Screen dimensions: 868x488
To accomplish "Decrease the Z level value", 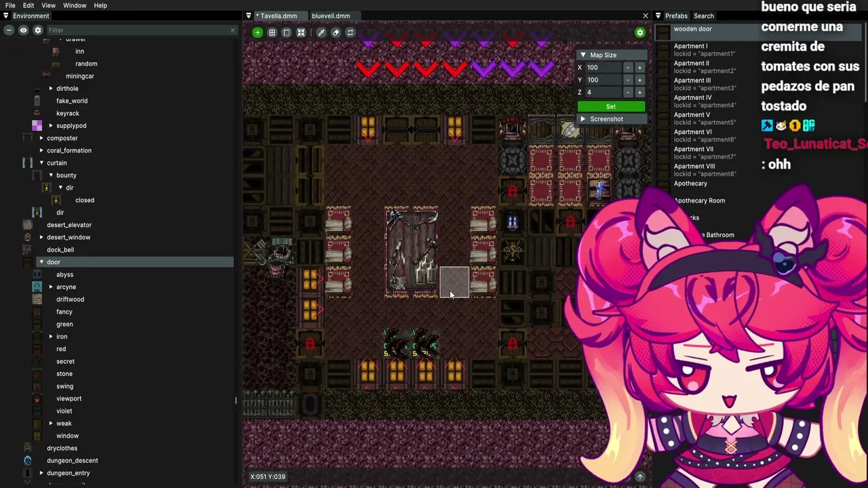I will pos(628,92).
